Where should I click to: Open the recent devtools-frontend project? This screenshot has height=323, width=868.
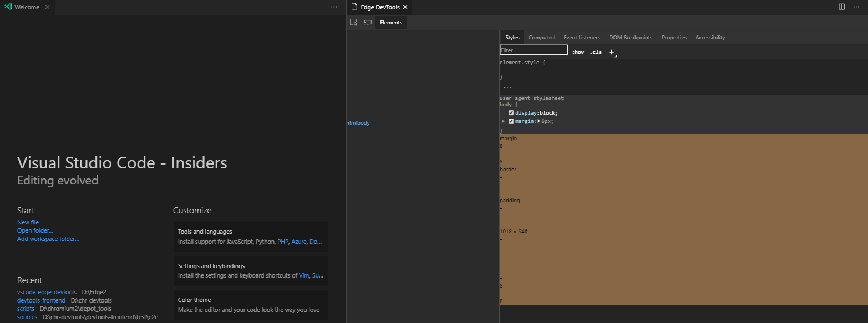[x=41, y=300]
